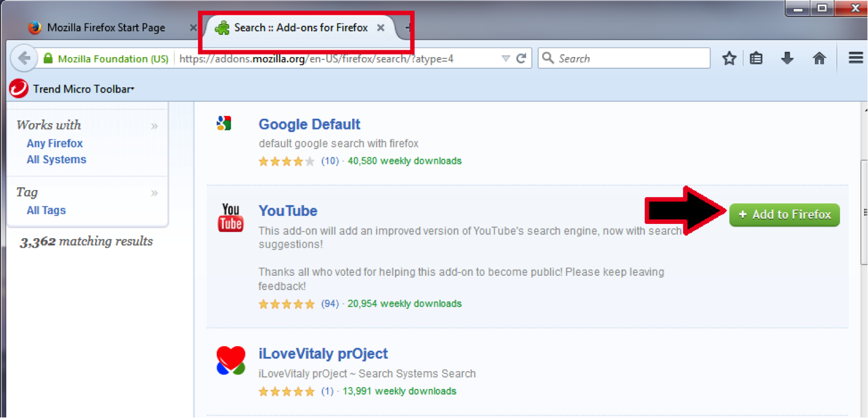Click iLoveVitaly's five-star rating

(286, 392)
